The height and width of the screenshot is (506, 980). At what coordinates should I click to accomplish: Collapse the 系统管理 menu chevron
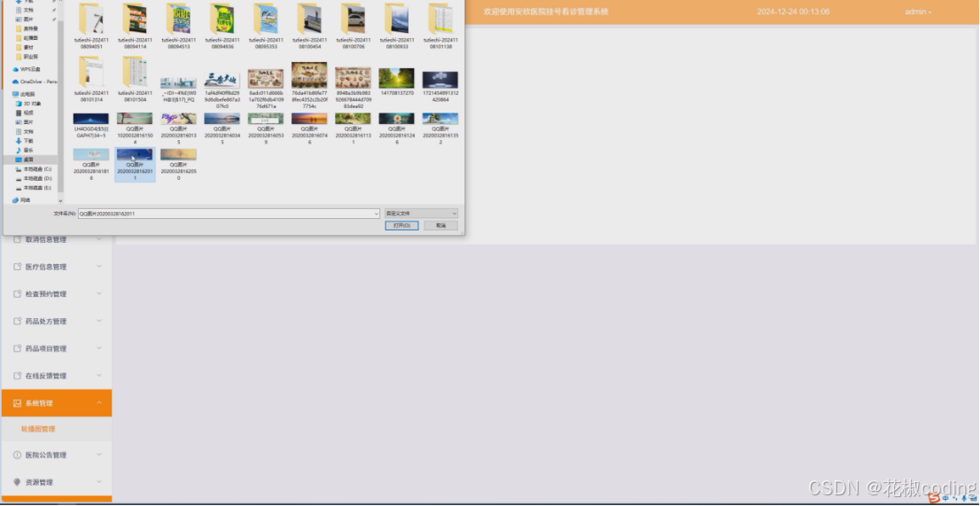(x=99, y=403)
